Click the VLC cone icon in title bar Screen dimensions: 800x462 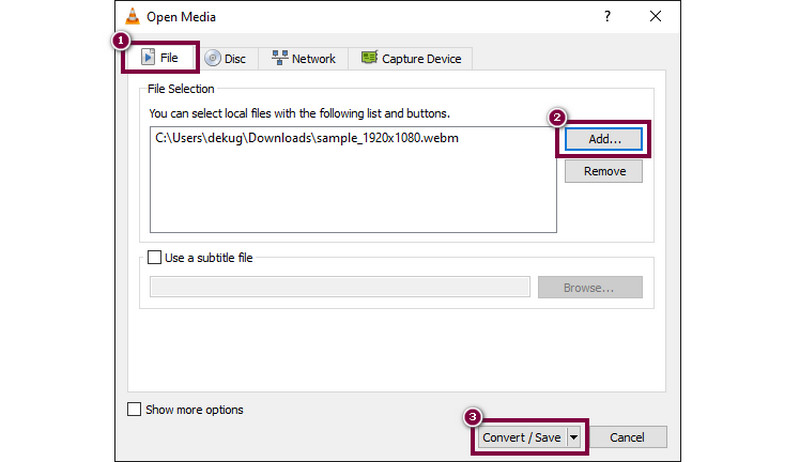coord(132,16)
